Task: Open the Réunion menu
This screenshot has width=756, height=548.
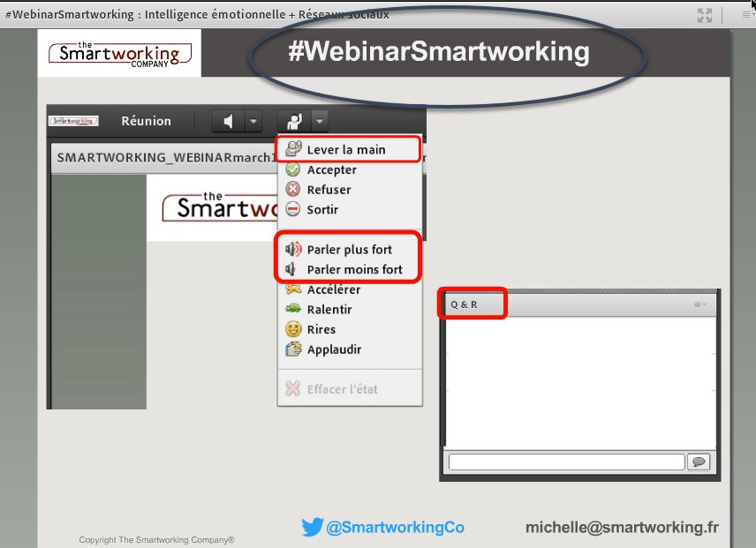Action: pos(146,121)
